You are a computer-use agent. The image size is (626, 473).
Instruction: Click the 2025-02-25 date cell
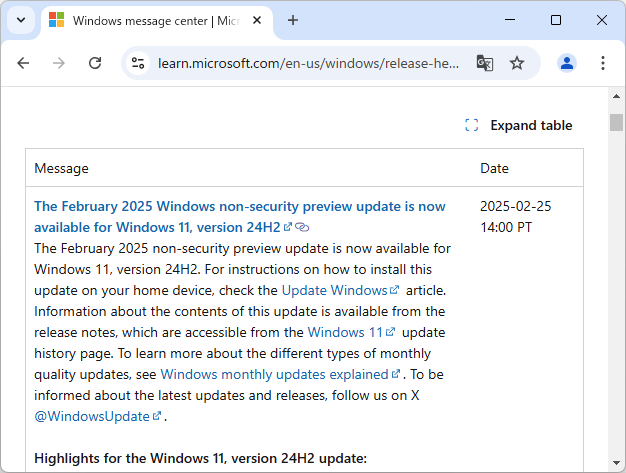point(515,217)
